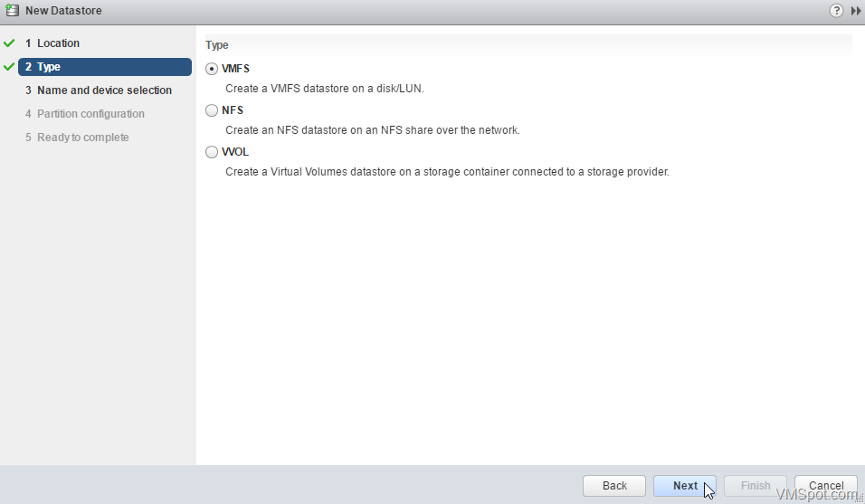Select the VVOL radio button
The height and width of the screenshot is (504, 865).
212,152
